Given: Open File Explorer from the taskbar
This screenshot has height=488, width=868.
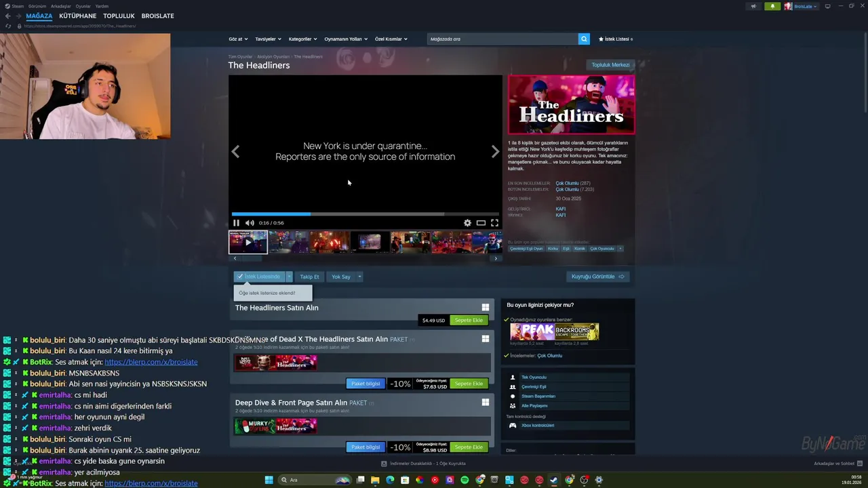Looking at the screenshot, I should pyautogui.click(x=375, y=480).
